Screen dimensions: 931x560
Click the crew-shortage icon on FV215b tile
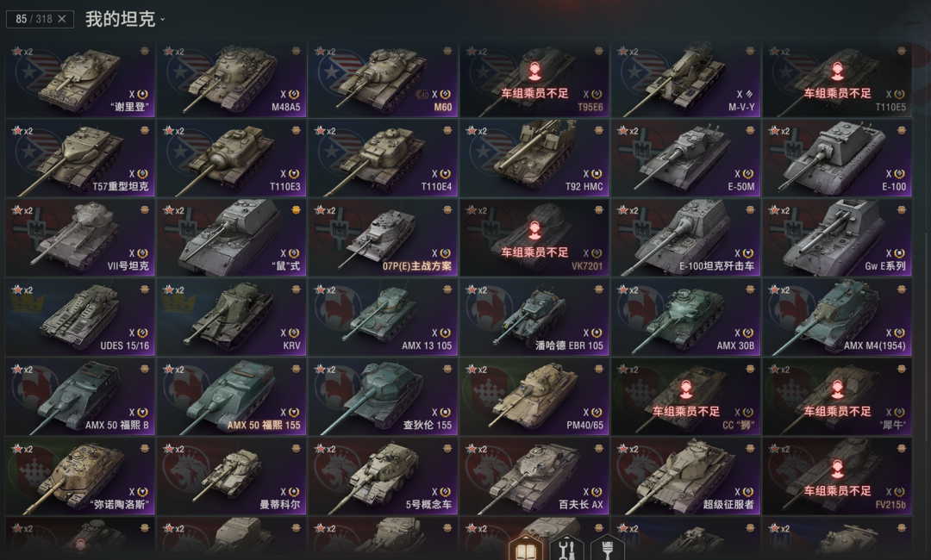tap(837, 469)
